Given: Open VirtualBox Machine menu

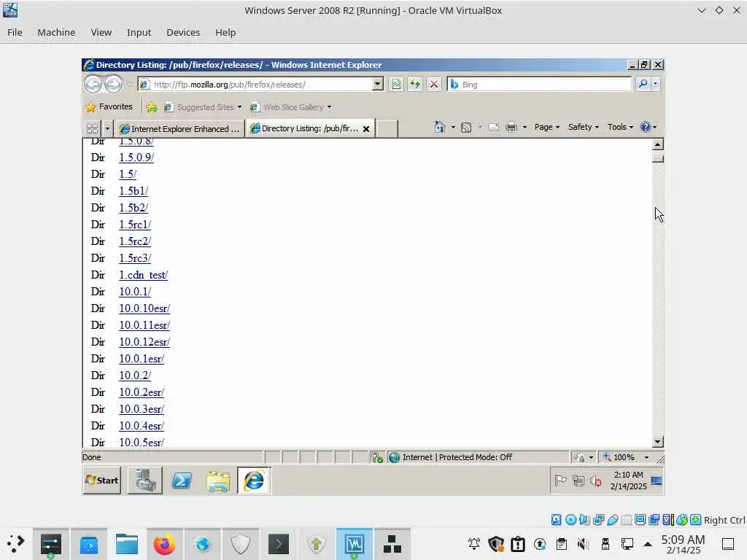Looking at the screenshot, I should point(56,32).
